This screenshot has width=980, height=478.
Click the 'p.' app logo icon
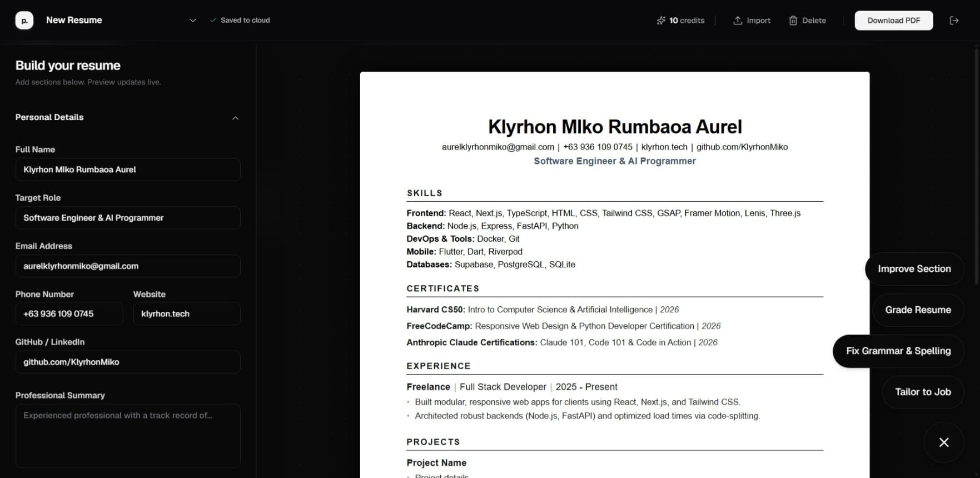[24, 21]
